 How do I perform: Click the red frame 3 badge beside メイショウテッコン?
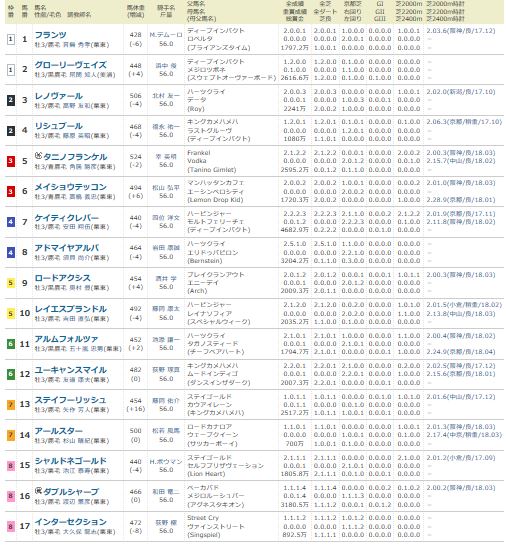point(11,191)
